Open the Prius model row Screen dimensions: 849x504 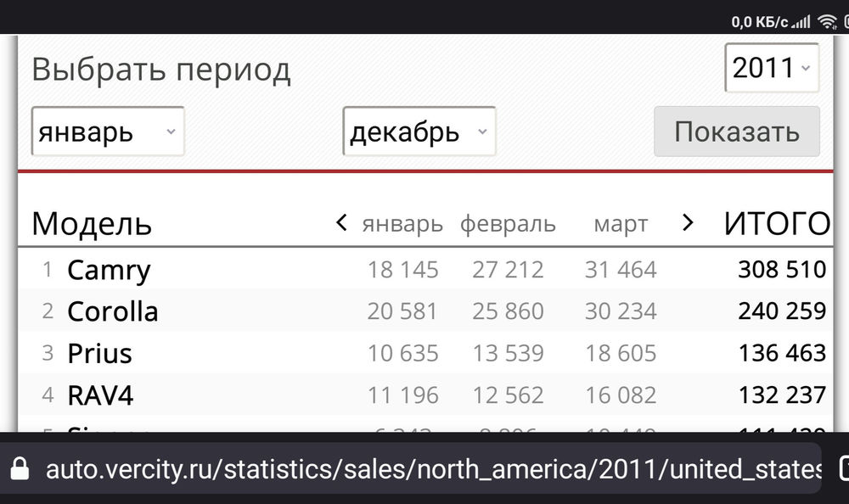99,353
